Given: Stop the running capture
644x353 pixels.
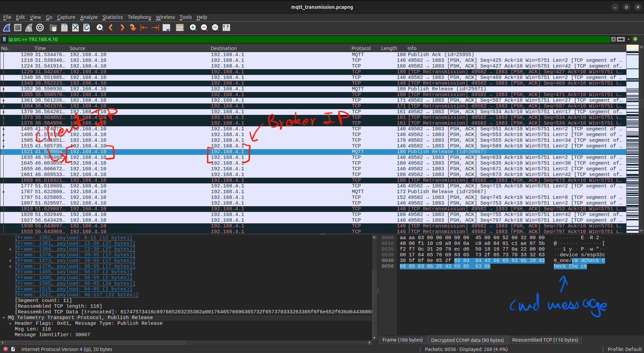Looking at the screenshot, I should (x=18, y=28).
